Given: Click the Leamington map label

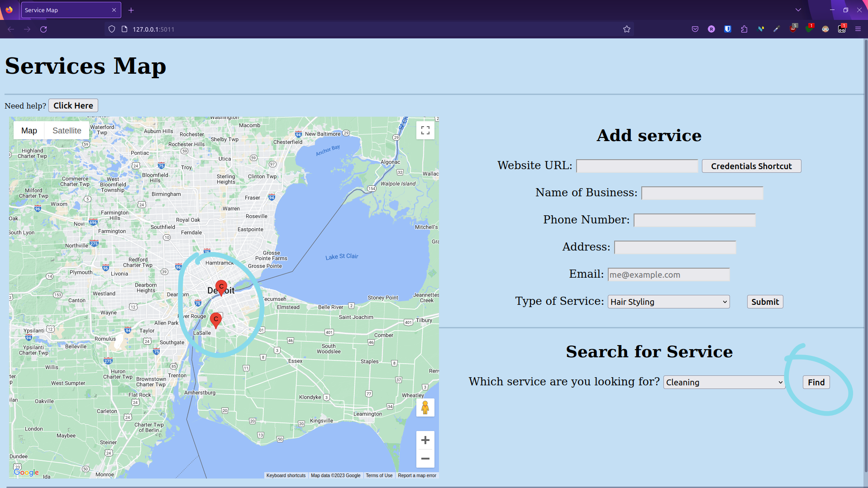Looking at the screenshot, I should [x=367, y=414].
